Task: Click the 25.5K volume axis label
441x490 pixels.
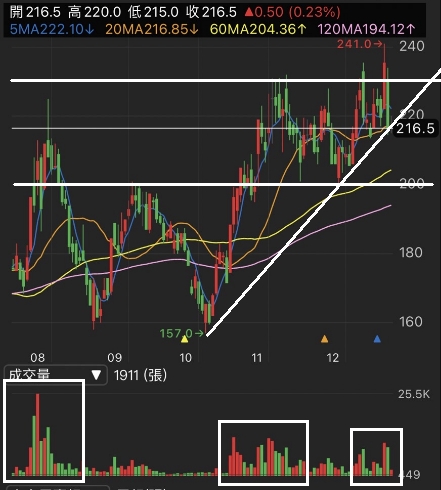Action: 414,394
